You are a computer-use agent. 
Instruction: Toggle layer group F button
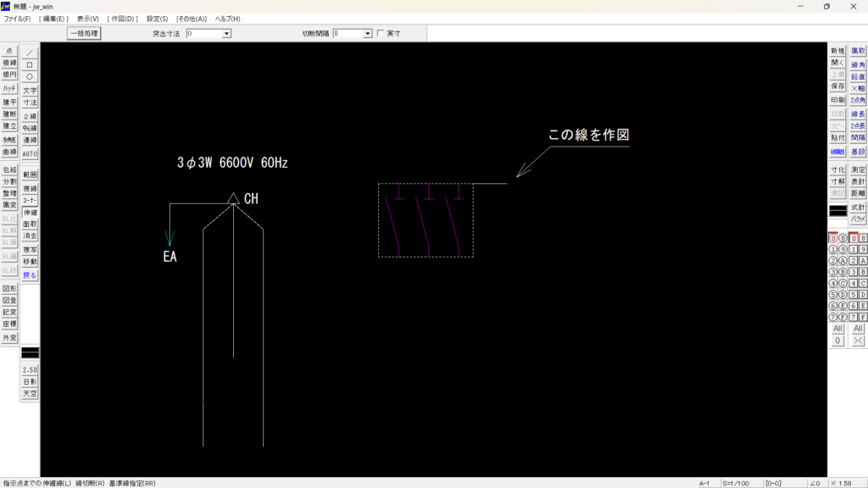[x=863, y=317]
